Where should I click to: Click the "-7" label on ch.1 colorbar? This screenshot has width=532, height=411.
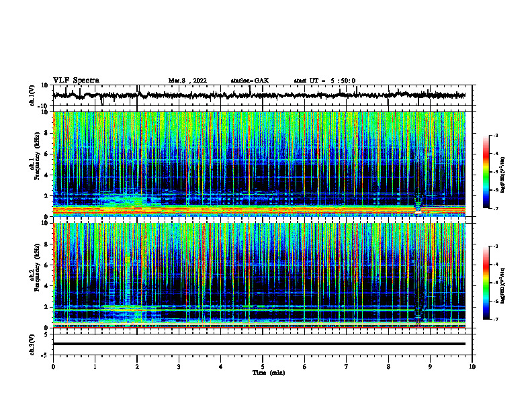pyautogui.click(x=496, y=208)
